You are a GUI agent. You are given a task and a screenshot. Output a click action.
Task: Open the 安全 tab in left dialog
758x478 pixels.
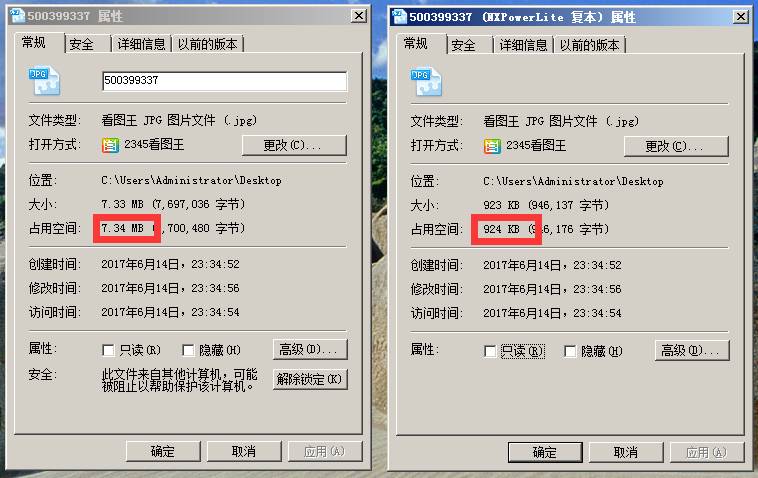[87, 44]
